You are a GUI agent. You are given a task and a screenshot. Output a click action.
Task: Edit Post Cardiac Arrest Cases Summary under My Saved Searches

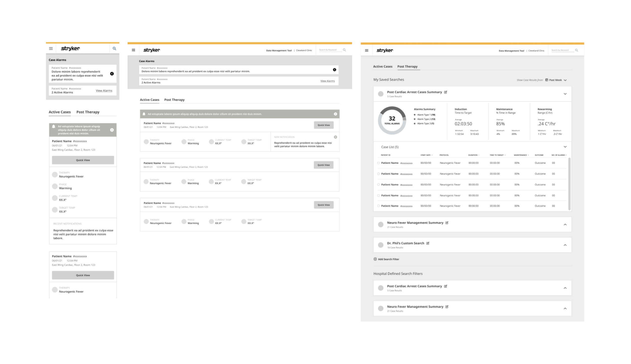tap(445, 92)
